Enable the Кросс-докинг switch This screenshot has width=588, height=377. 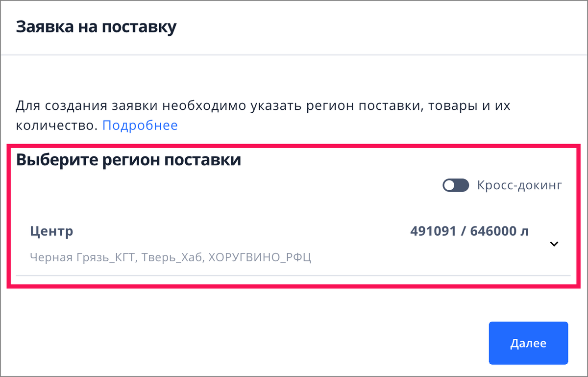pyautogui.click(x=455, y=185)
